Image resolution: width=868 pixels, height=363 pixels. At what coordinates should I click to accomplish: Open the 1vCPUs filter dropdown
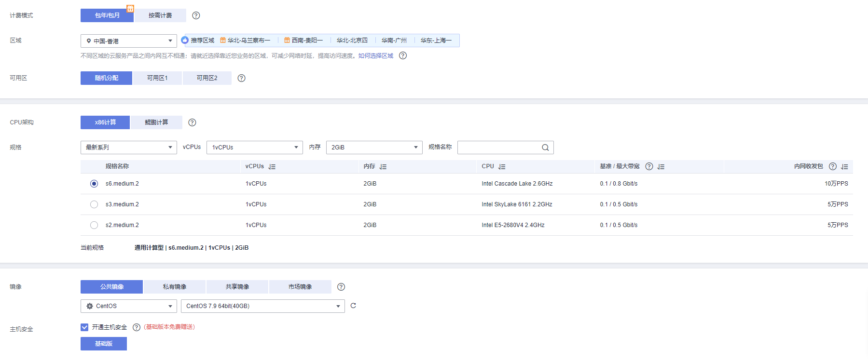click(x=255, y=148)
